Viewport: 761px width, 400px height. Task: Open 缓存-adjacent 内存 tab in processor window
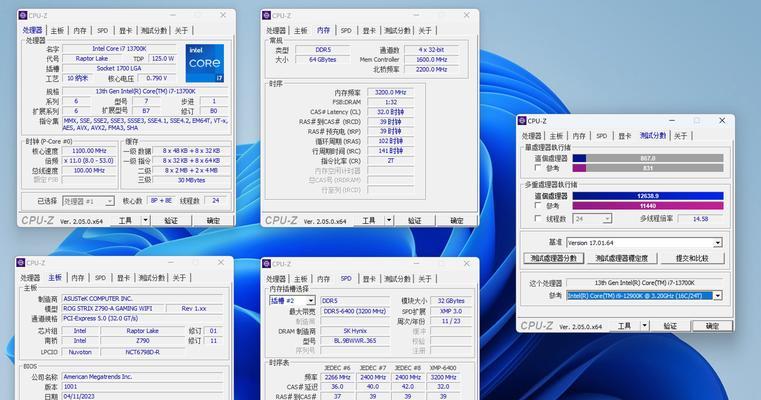tap(80, 31)
